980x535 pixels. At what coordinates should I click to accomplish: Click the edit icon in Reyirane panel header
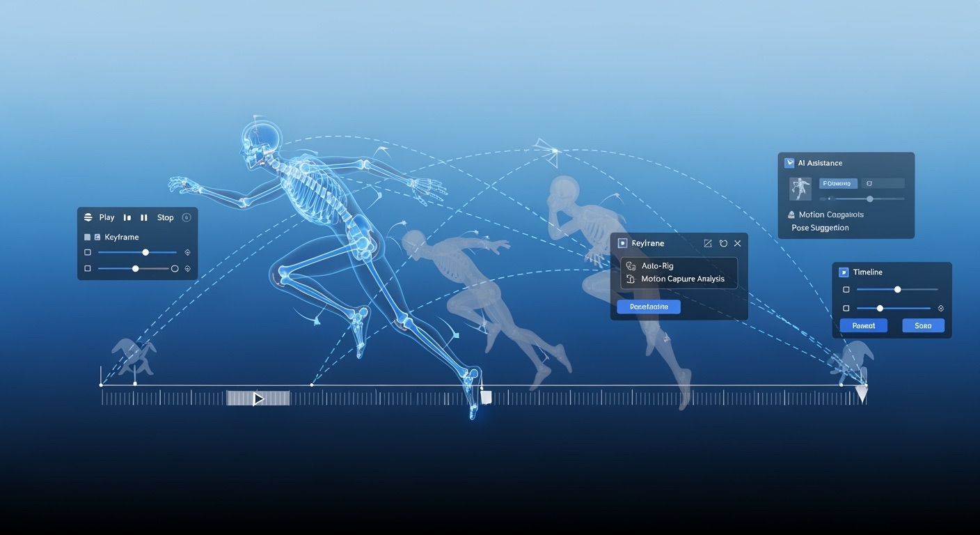[708, 243]
